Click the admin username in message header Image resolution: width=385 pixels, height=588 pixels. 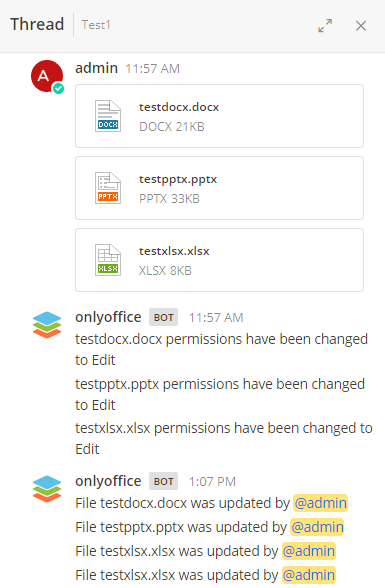(x=96, y=68)
